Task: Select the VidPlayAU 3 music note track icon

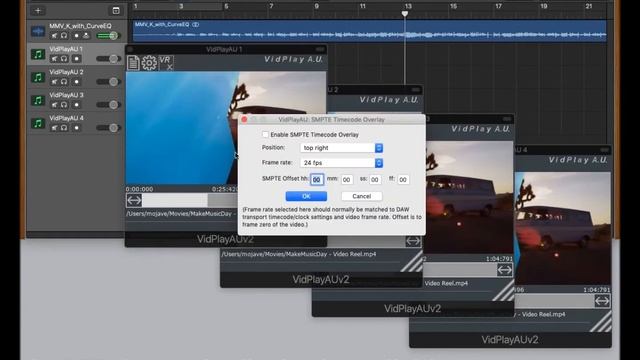Action: point(38,100)
